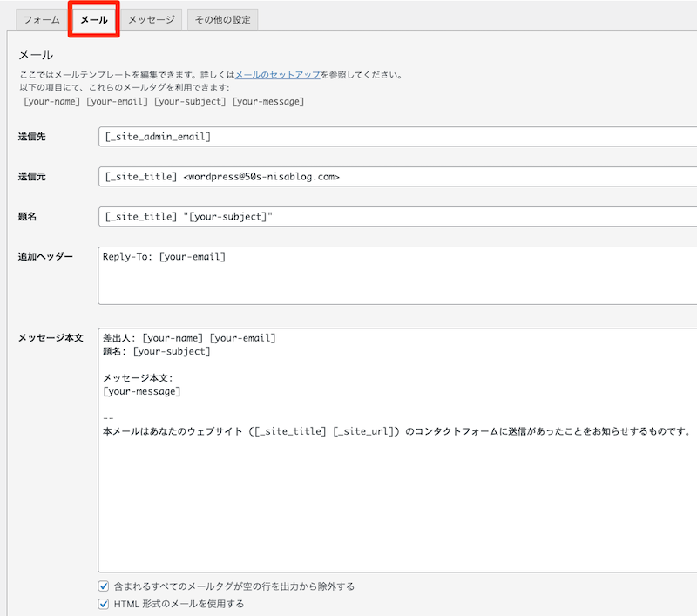Go to the その他の設定 tab

pyautogui.click(x=222, y=19)
